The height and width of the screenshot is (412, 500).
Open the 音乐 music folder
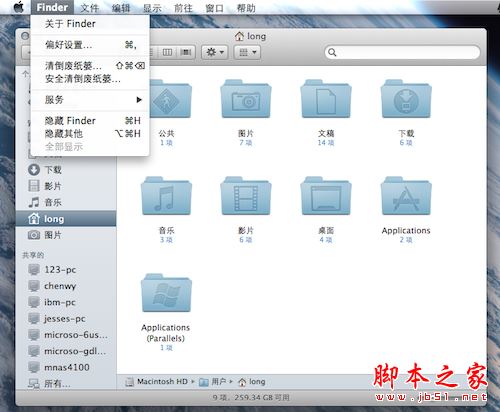[166, 196]
